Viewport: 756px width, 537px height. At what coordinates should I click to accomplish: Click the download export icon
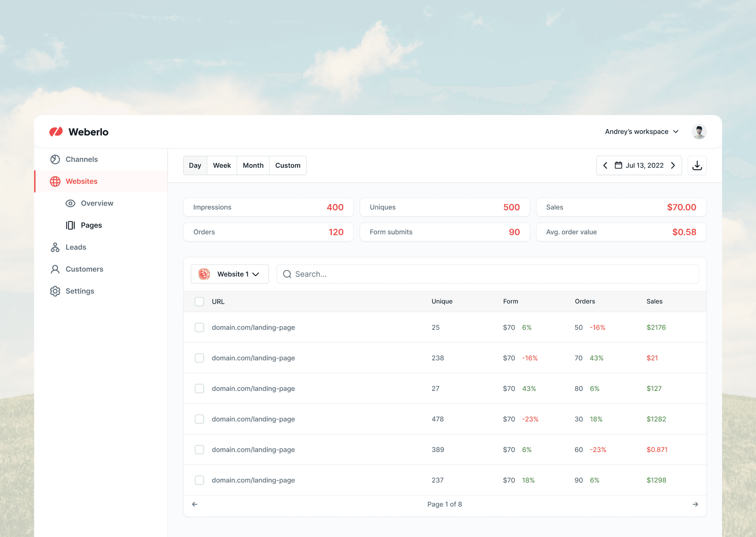coord(697,166)
